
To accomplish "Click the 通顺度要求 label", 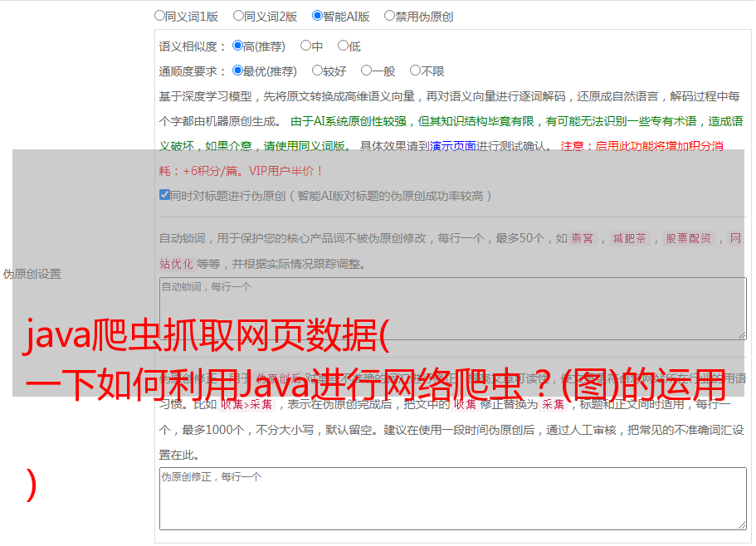I will pos(193,71).
